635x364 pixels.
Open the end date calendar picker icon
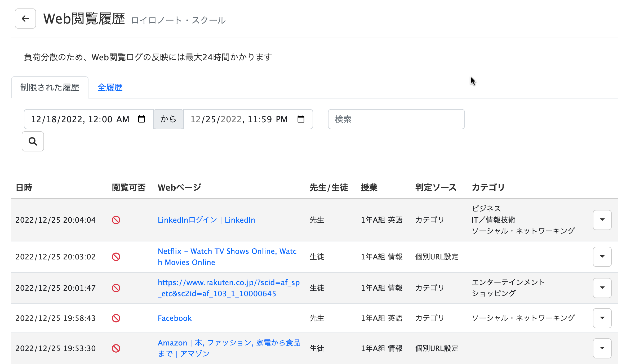[x=301, y=119]
